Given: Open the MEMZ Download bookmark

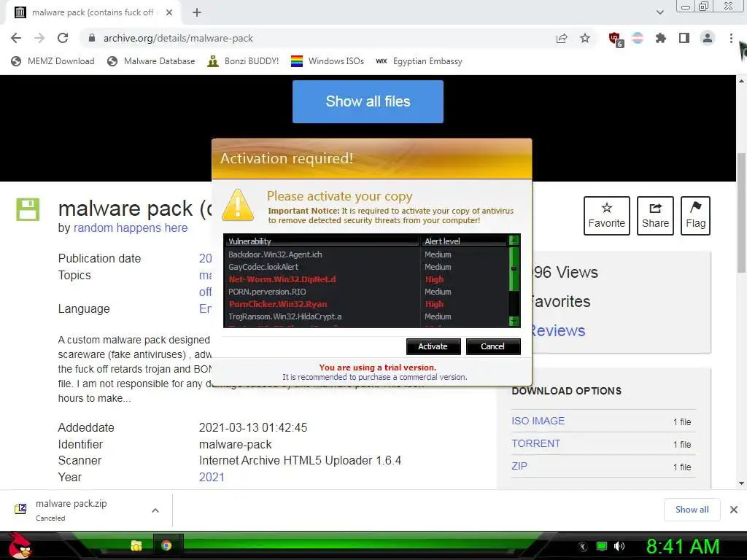Looking at the screenshot, I should point(53,61).
